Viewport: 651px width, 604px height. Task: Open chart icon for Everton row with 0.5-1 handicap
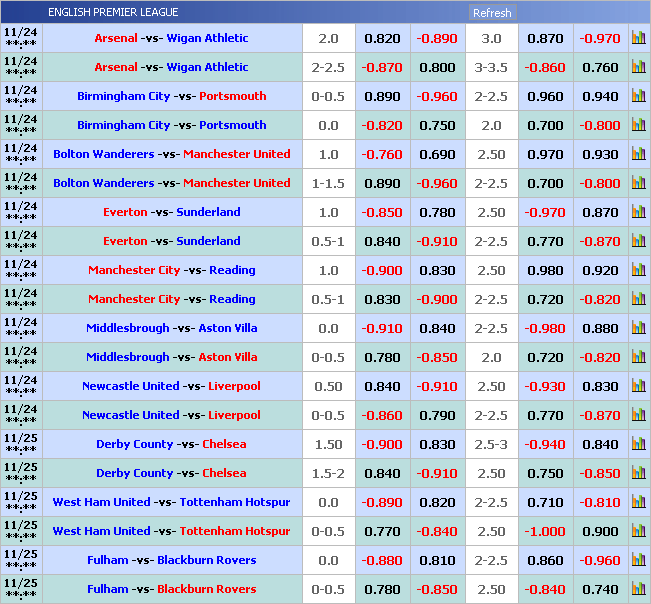[638, 241]
